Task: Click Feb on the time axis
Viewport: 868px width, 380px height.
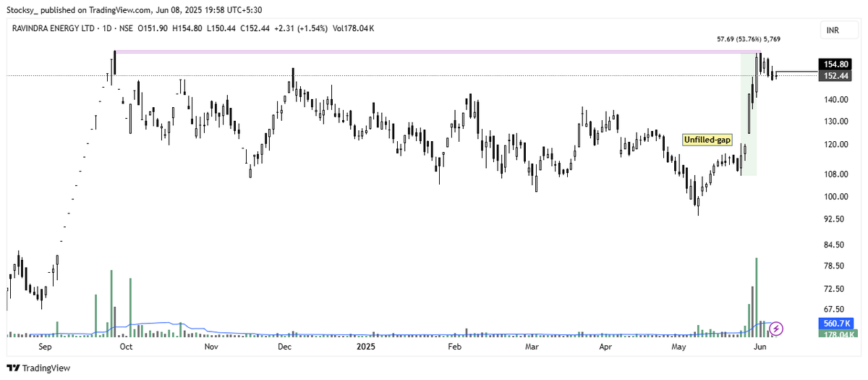Action: pos(454,347)
